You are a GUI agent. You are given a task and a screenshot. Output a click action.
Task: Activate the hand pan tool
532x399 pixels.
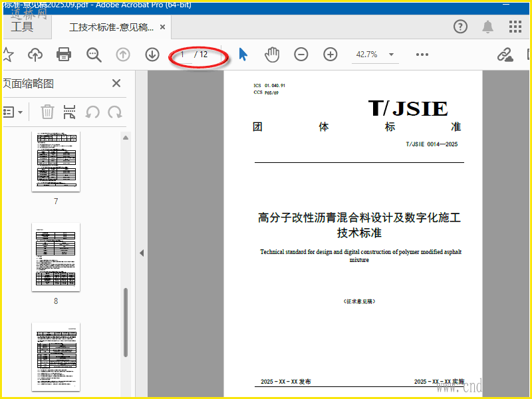272,55
